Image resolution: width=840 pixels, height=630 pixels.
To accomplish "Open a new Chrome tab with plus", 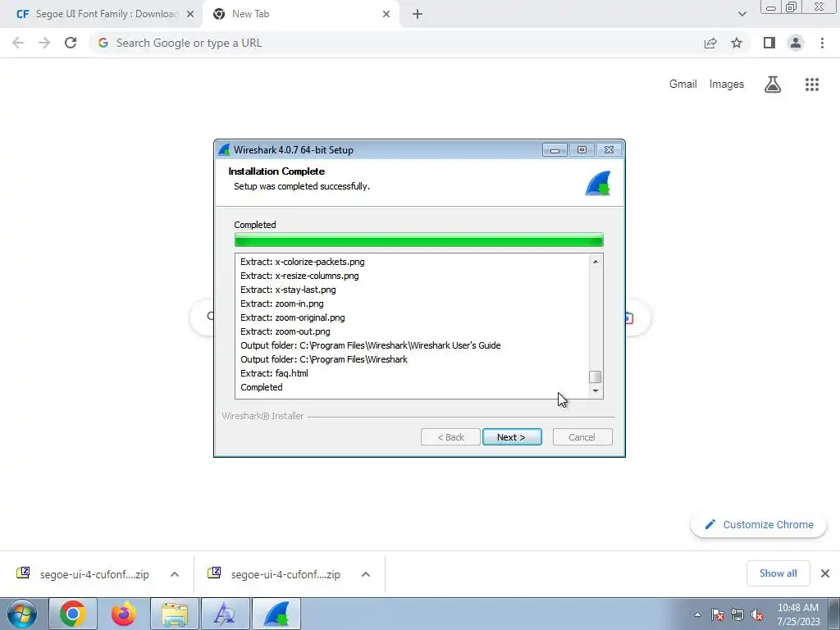I will click(x=418, y=15).
